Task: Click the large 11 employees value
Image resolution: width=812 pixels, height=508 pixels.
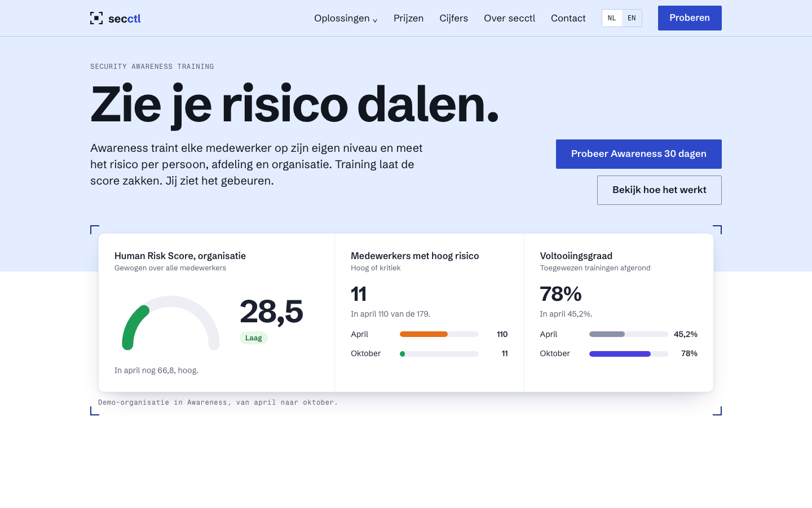Action: click(359, 294)
